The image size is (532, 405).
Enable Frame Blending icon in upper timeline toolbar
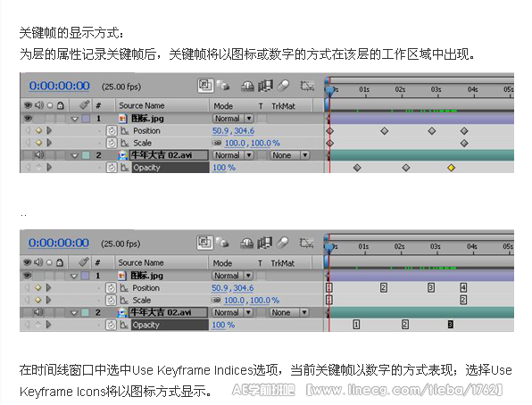click(x=265, y=86)
